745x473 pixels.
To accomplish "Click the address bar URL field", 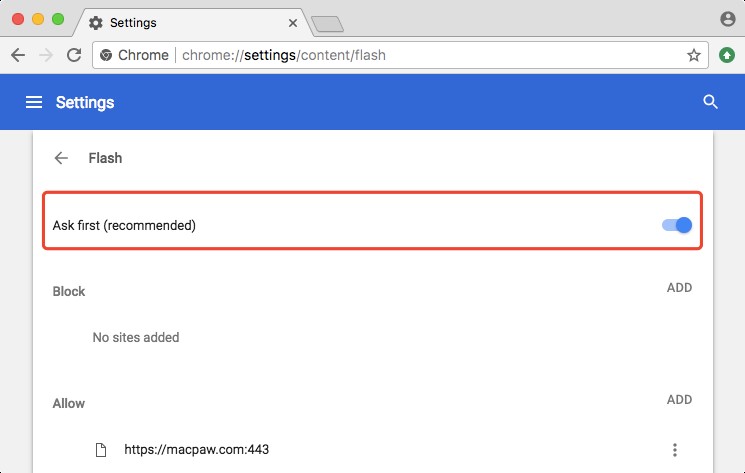I will 420,55.
